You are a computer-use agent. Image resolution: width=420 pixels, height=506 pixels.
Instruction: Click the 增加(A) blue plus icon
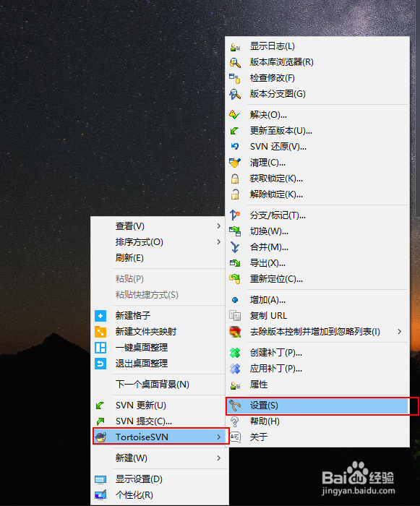pyautogui.click(x=235, y=300)
